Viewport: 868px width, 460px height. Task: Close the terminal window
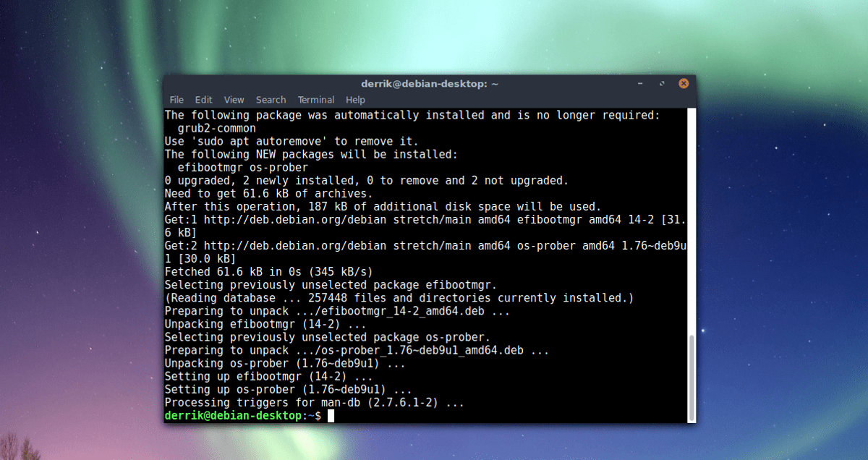684,84
